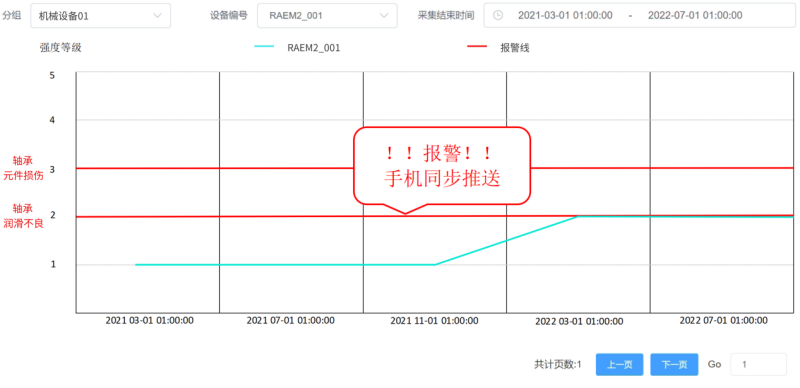Click the 上一页 previous page button
This screenshot has width=800, height=388.
(619, 365)
